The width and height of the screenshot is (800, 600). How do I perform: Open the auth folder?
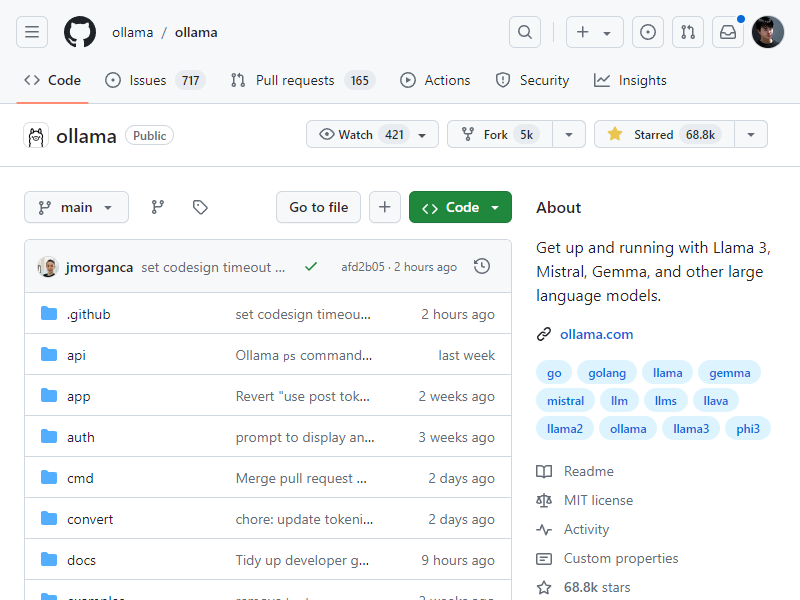pos(81,437)
